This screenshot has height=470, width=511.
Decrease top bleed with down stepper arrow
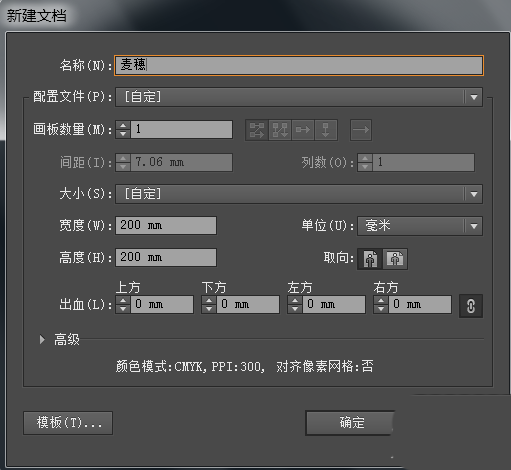123,309
